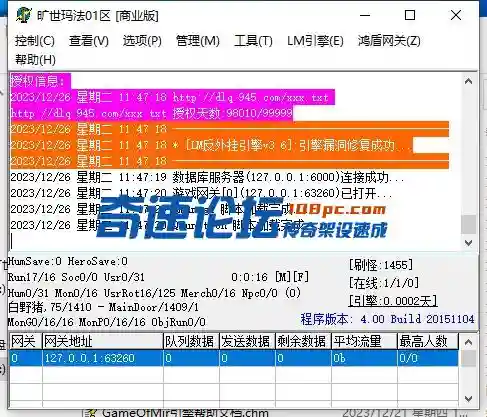Viewport: 487px width, 417px height.
Task: Click the 平均流量 column header
Action: [364, 341]
